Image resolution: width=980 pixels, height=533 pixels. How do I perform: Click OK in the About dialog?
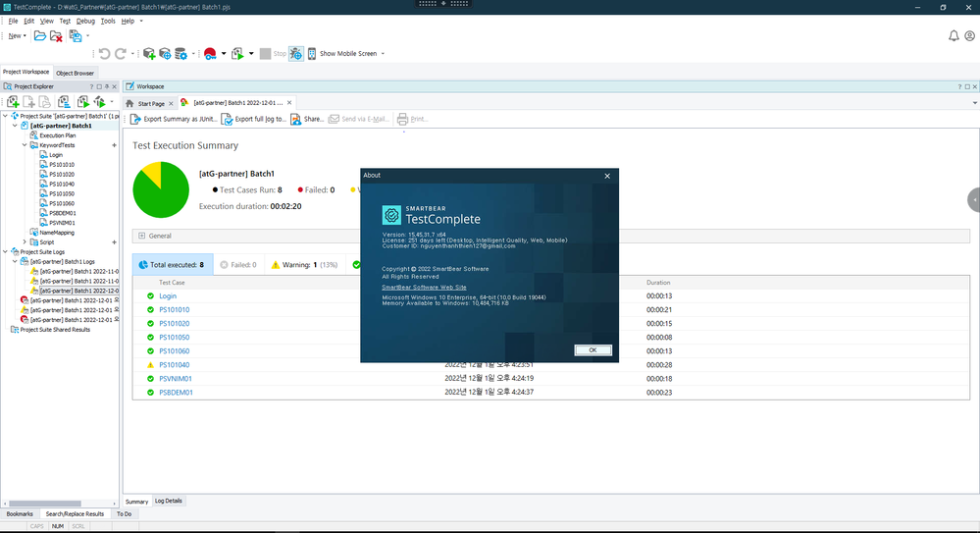pos(593,349)
